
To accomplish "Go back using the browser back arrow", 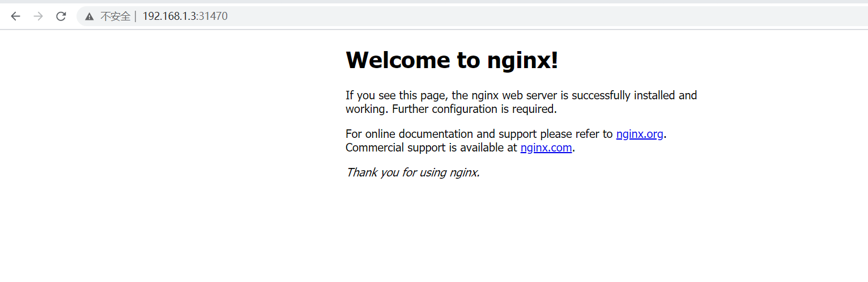I will [x=15, y=16].
